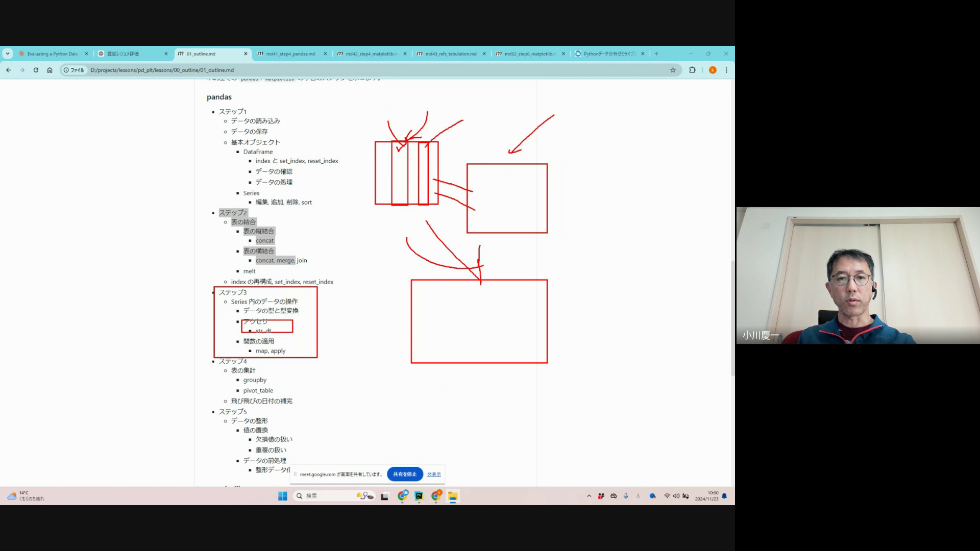Open the orange profile avatar
The width and height of the screenshot is (980, 551).
click(713, 70)
